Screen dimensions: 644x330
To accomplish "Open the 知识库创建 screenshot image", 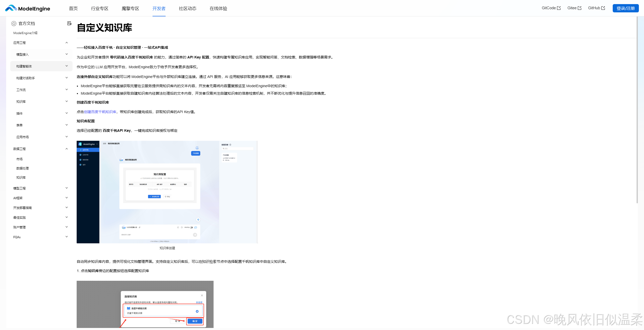I will (x=167, y=192).
